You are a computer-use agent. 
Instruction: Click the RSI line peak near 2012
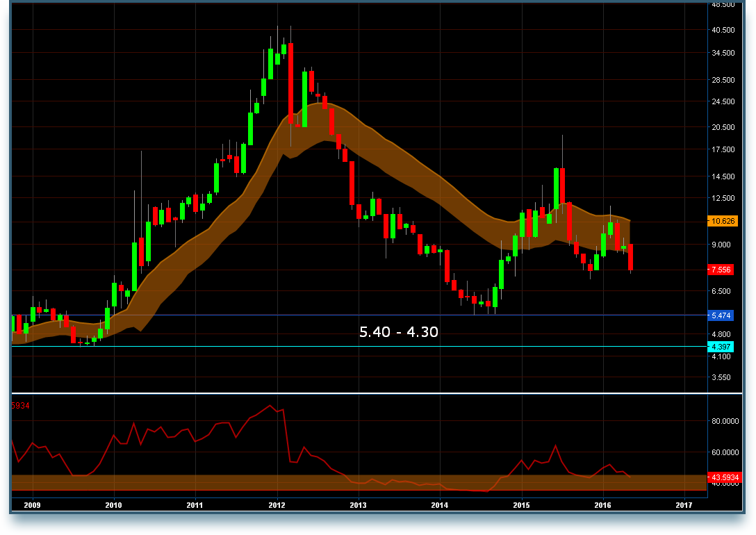[271, 406]
